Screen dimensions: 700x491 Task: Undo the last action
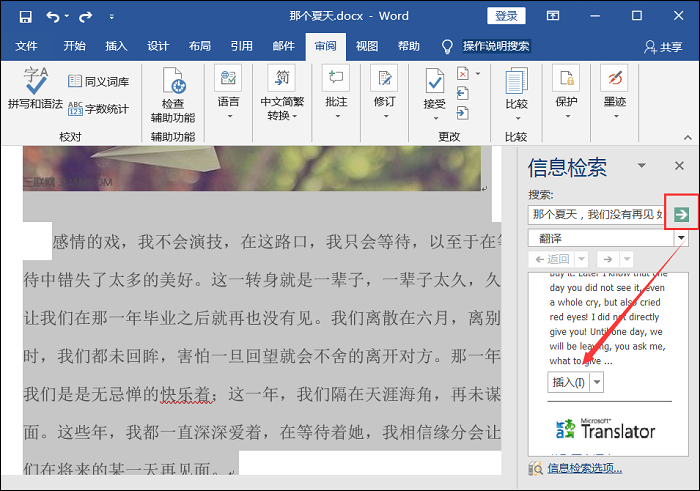(53, 17)
